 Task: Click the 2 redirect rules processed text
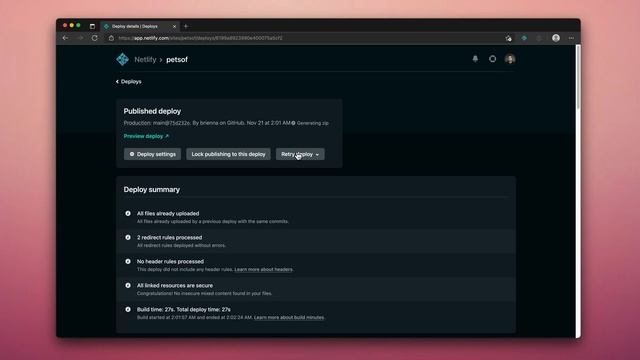169,238
